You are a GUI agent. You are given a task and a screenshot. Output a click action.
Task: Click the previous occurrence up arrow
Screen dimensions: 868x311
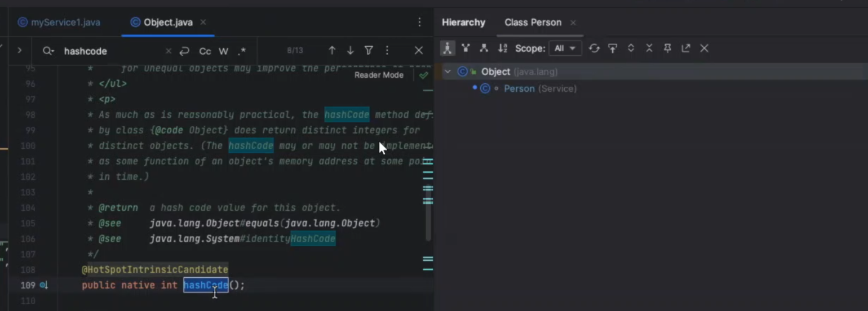pos(332,51)
